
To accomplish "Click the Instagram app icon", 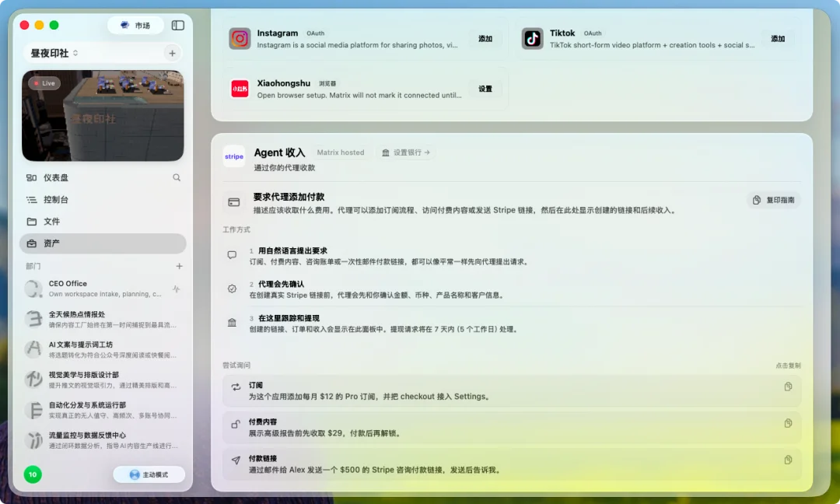I will (240, 39).
